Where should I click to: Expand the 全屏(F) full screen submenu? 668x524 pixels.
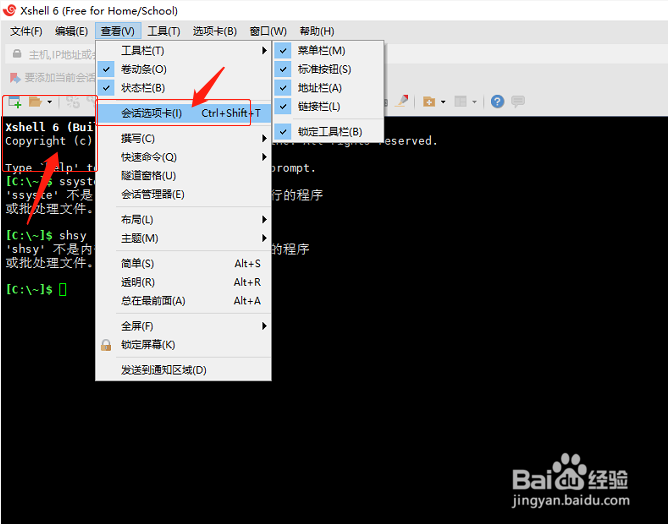pos(184,326)
